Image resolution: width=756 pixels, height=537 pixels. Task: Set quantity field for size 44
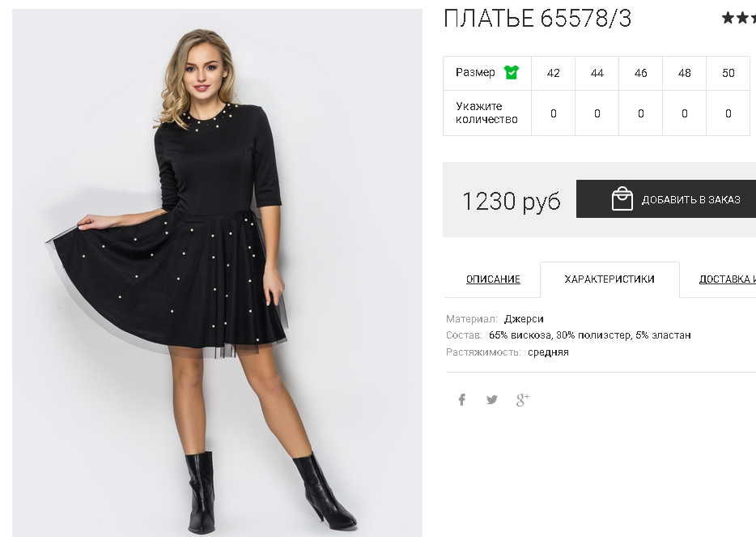pyautogui.click(x=597, y=113)
